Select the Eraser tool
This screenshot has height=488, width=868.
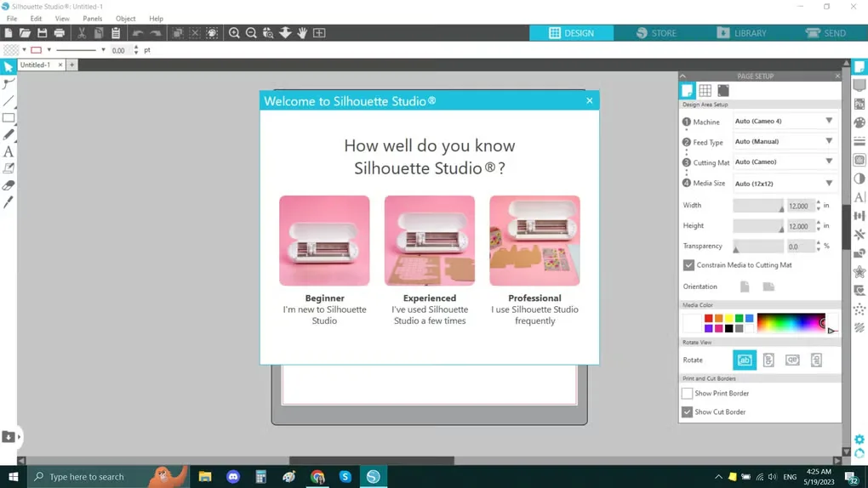(x=9, y=184)
